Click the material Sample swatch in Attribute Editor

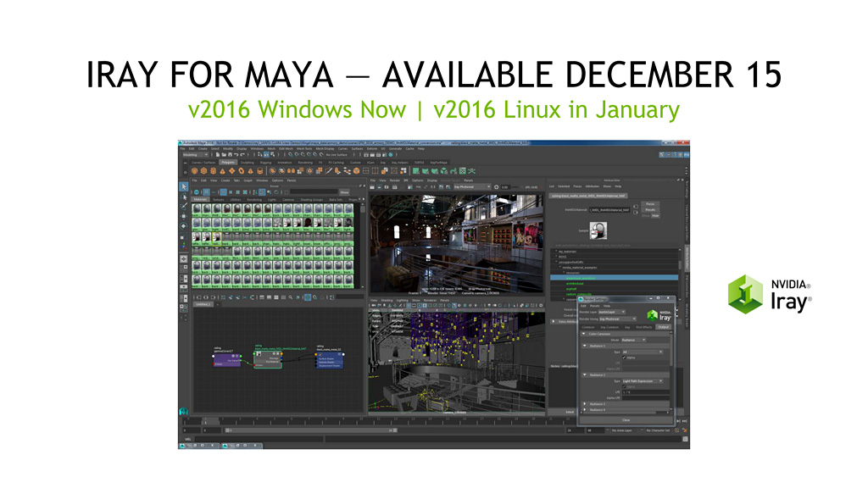click(598, 230)
